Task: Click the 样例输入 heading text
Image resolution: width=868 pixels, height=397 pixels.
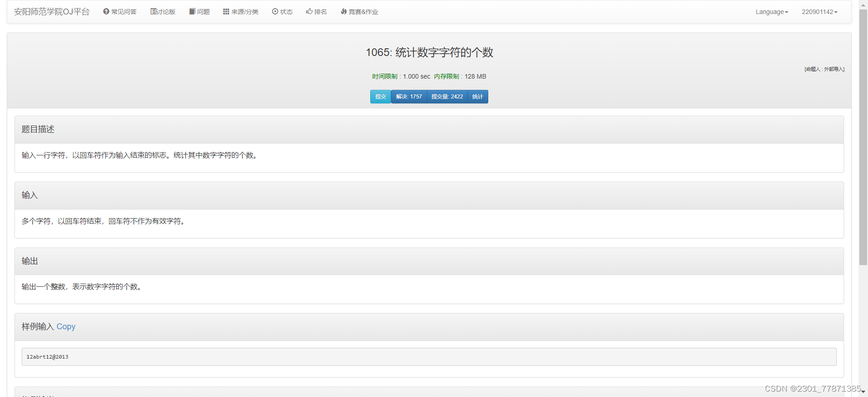Action: (x=38, y=327)
